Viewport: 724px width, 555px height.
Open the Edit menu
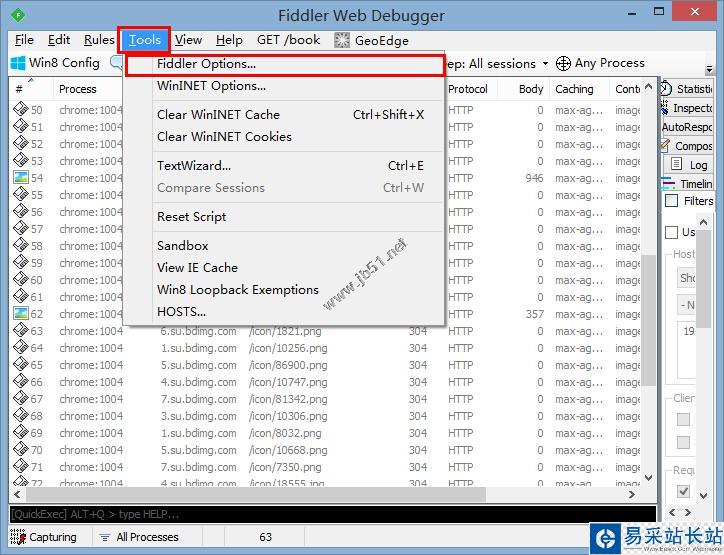(59, 40)
